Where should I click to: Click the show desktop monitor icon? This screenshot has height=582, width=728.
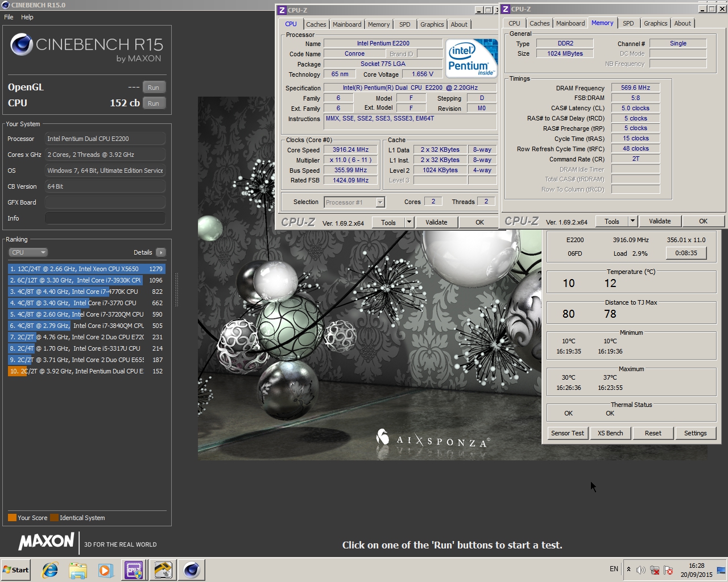[721, 570]
